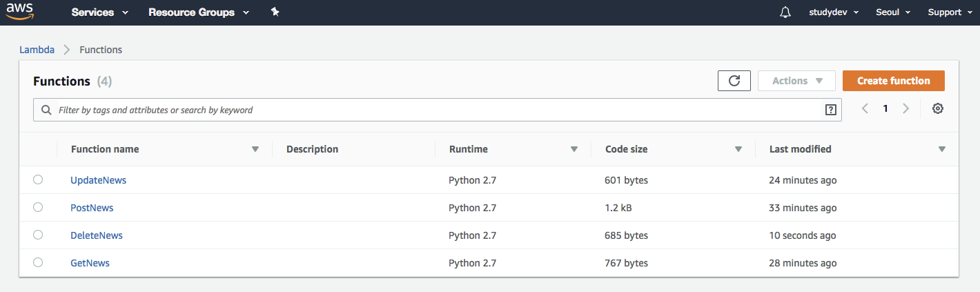The height and width of the screenshot is (292, 980).
Task: Open the AWS logo home link
Action: tap(21, 12)
